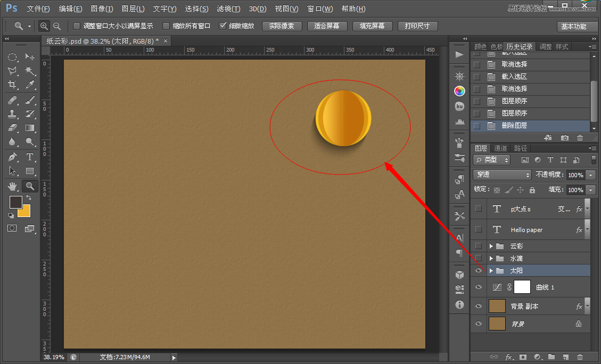
Task: Delete current history state
Action: (x=580, y=138)
